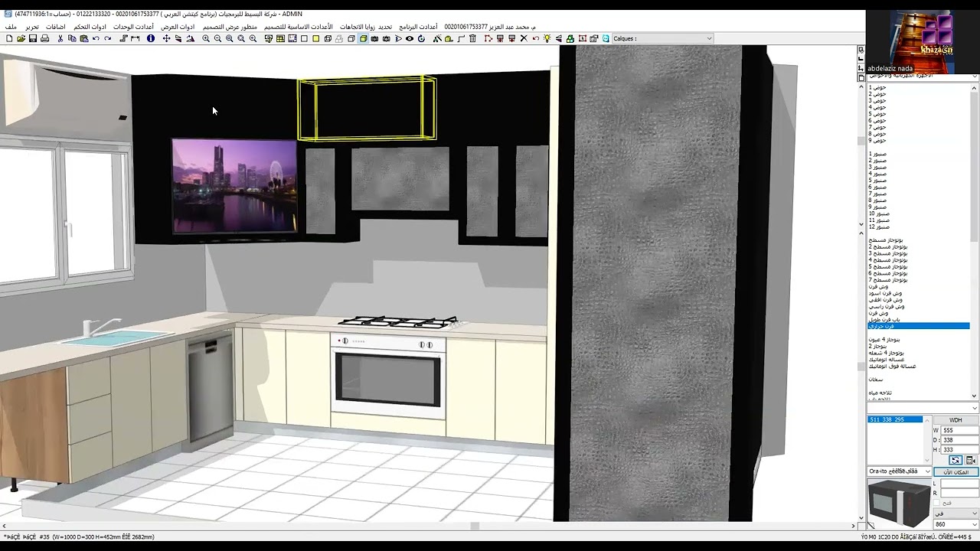
Task: Open the اضافات menu
Action: (x=56, y=27)
